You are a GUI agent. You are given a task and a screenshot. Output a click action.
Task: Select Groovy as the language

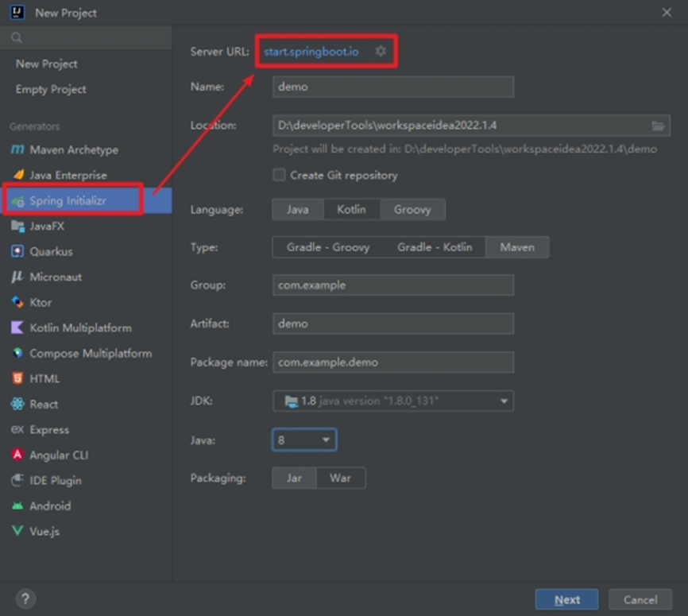(x=412, y=209)
